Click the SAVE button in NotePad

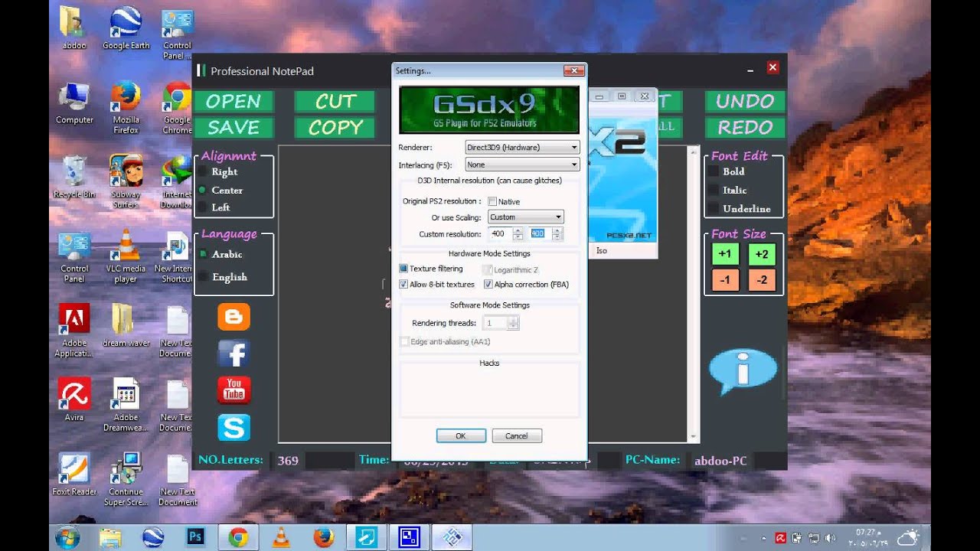233,127
